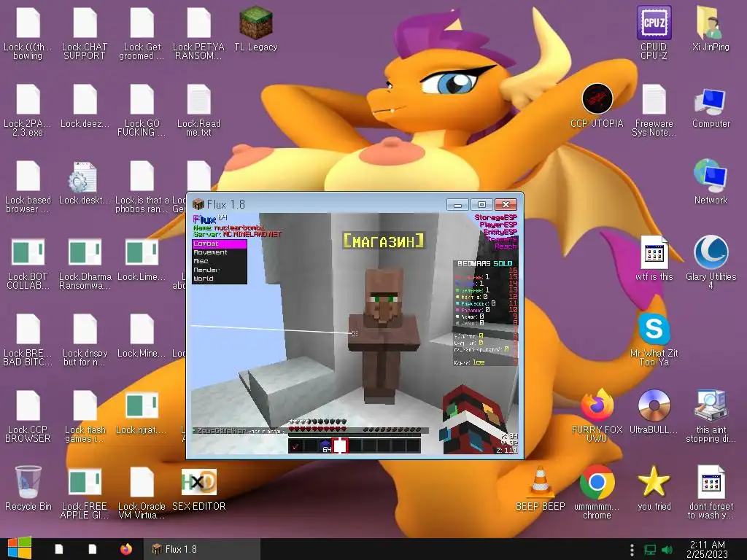Open the volume icon in system tray
The width and height of the screenshot is (747, 560).
click(x=667, y=550)
